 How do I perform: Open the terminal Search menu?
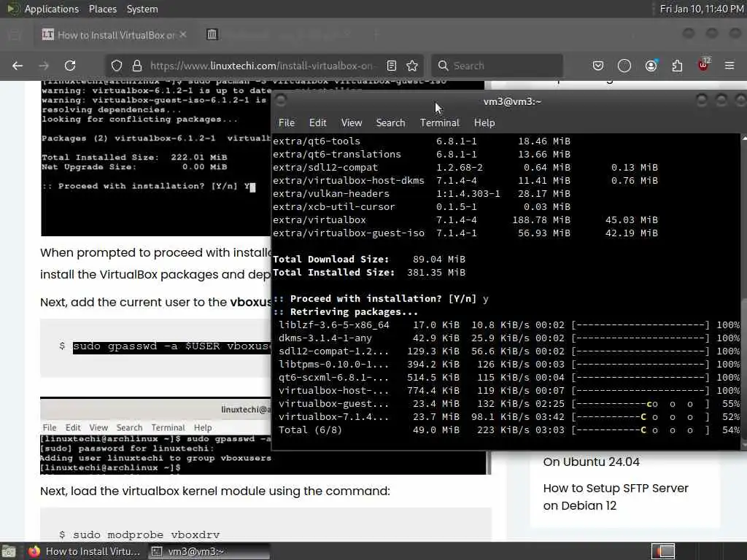click(x=391, y=122)
